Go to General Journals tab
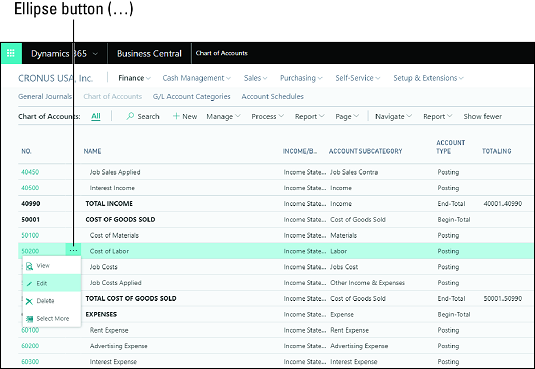Screen dimensions: 535x369 tap(45, 97)
